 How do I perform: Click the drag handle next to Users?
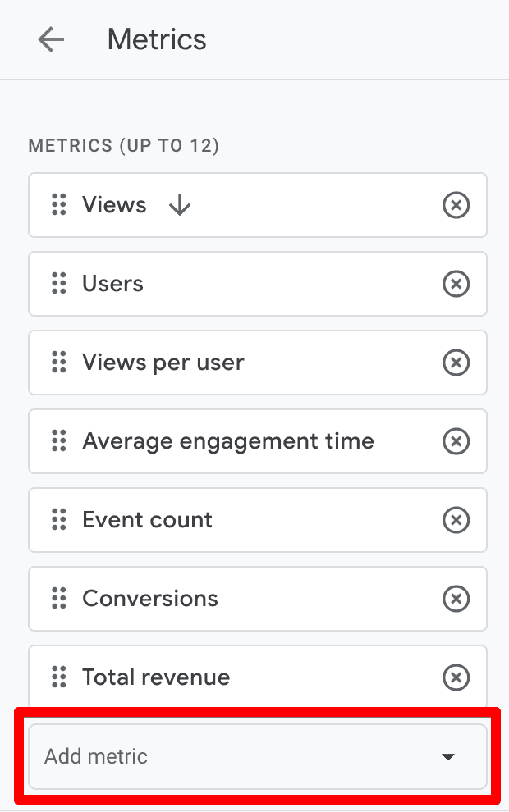point(57,284)
